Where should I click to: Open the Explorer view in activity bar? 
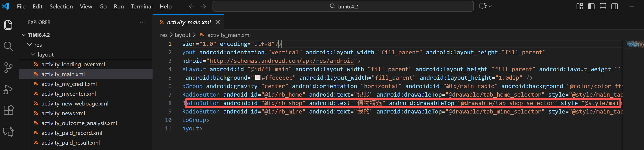coord(8,25)
